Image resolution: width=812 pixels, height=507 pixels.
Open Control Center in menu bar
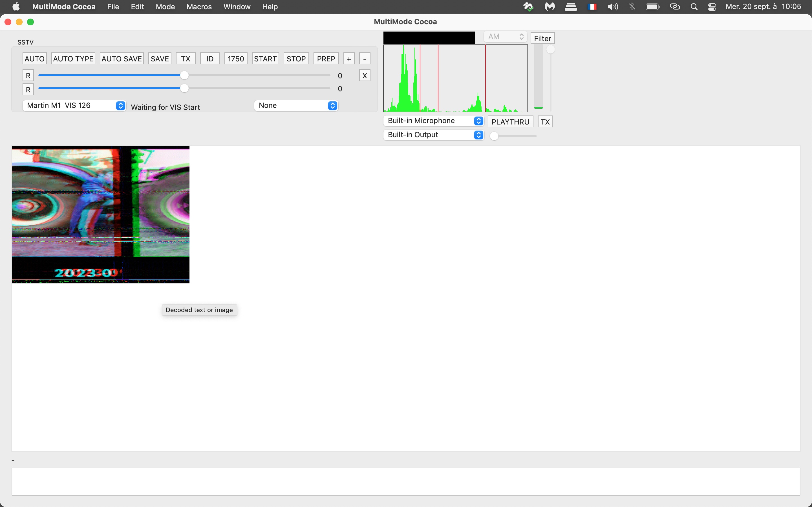pos(712,7)
